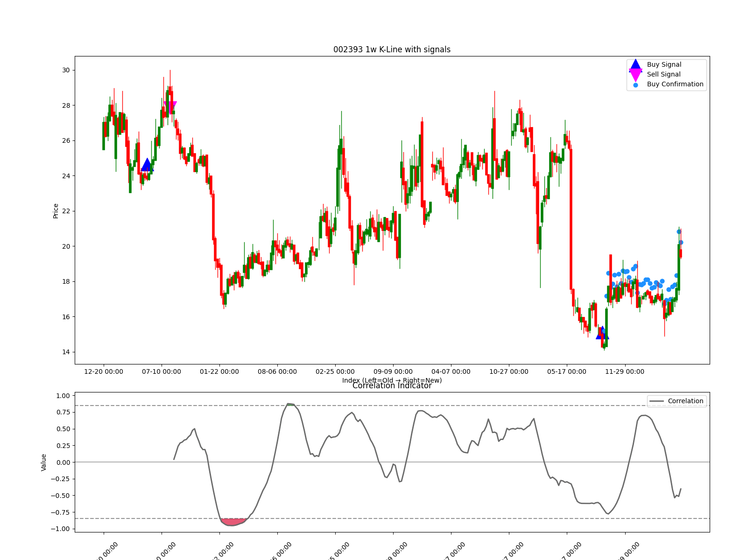
Task: Click the correlation axis tick label -0.75
Action: click(61, 512)
